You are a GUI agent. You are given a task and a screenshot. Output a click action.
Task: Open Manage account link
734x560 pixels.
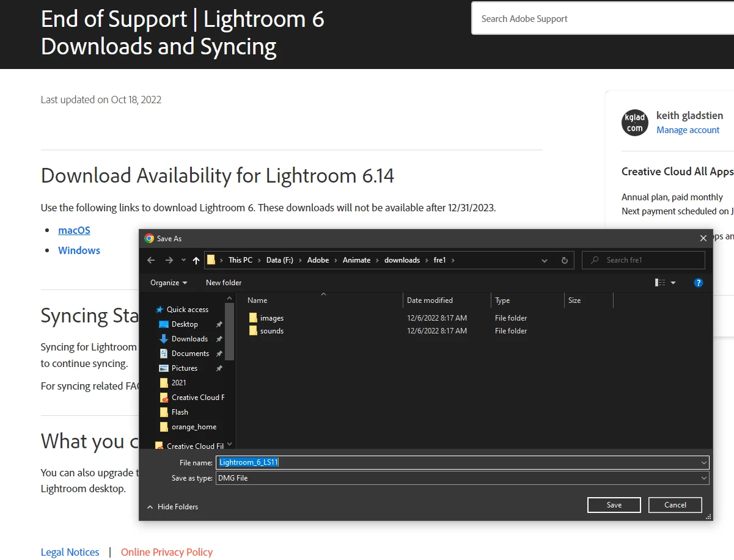(688, 130)
